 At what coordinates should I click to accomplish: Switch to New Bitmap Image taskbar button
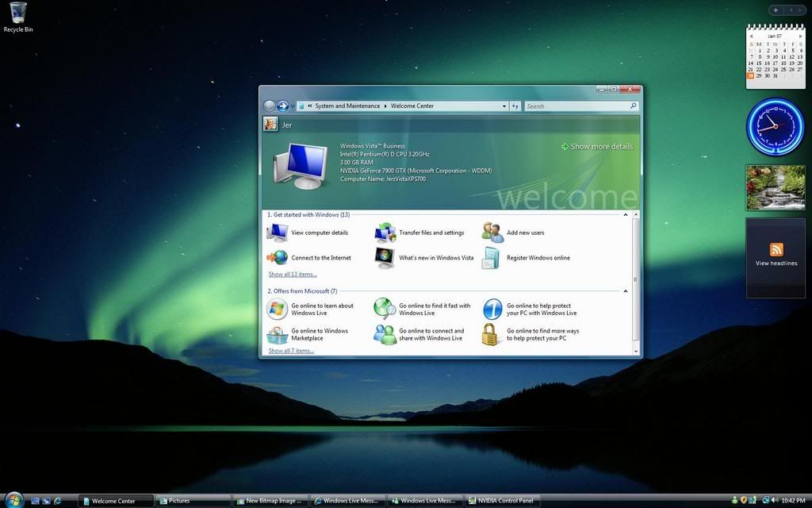[x=270, y=501]
